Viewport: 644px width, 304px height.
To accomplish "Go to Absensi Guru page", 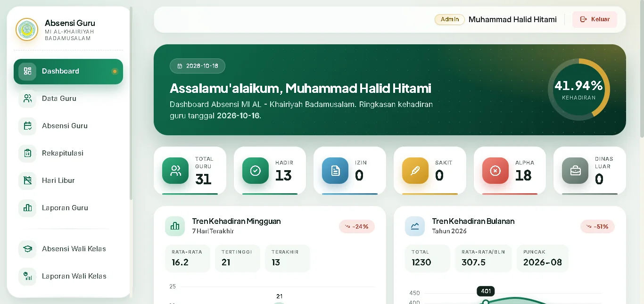I will (68, 126).
